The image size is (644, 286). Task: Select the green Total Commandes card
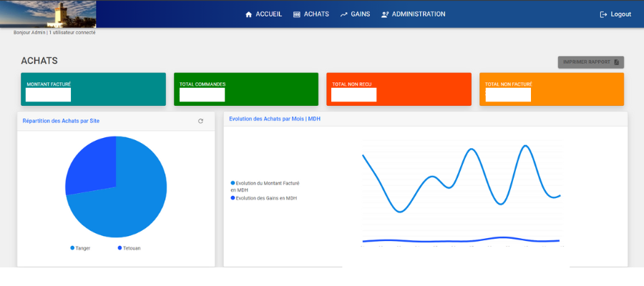coord(246,89)
